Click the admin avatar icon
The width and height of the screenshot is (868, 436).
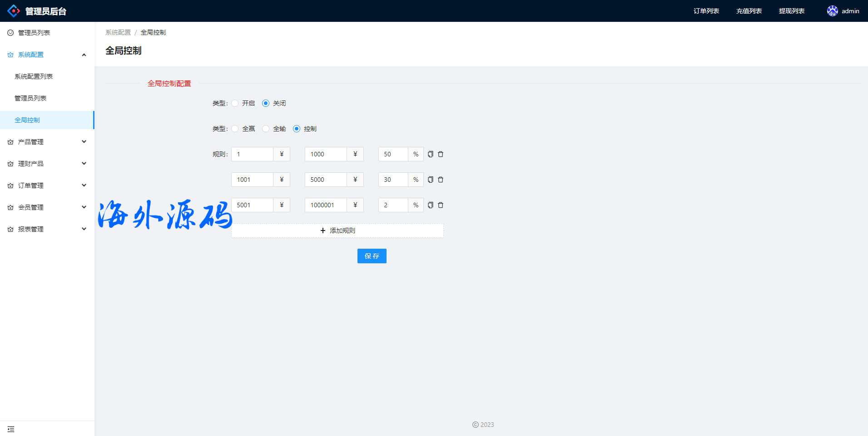tap(832, 11)
